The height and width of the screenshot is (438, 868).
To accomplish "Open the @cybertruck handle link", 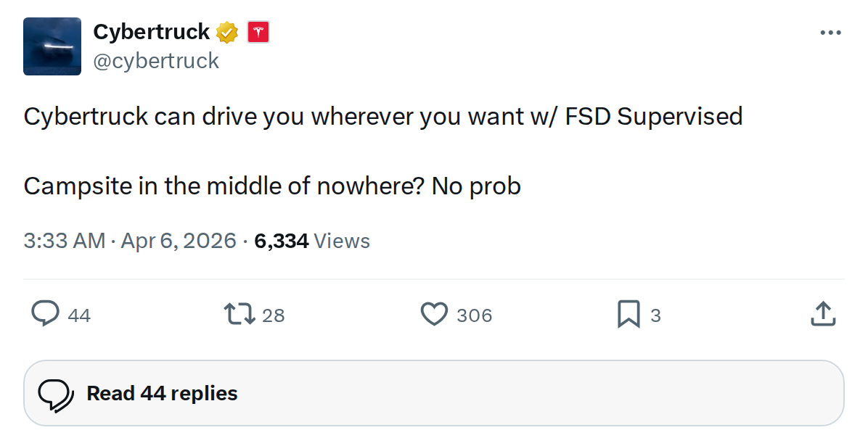I will [x=156, y=61].
